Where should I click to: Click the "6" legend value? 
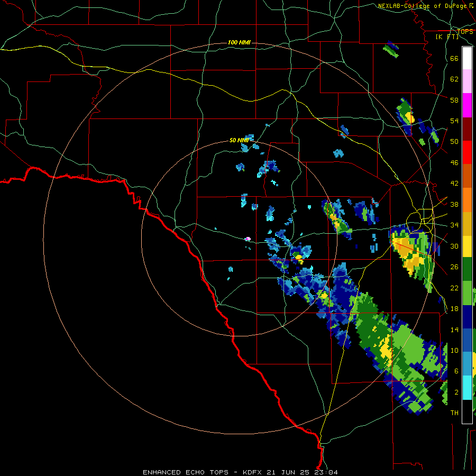coord(456,371)
